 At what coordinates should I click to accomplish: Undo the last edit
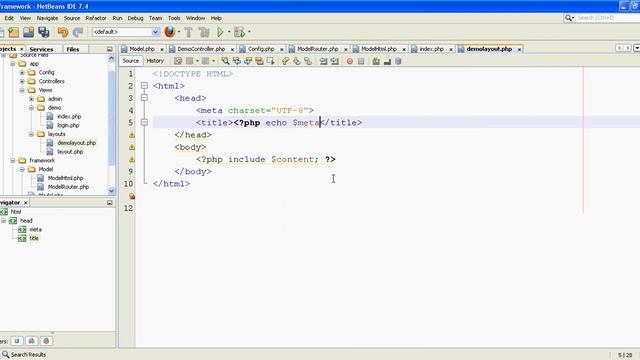[x=63, y=32]
